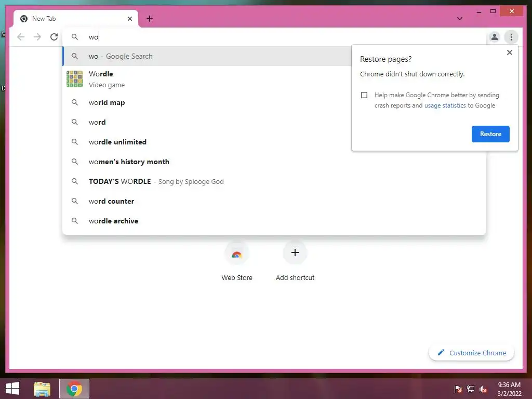
Task: Select the 'wo - Google Search' suggestion
Action: 207,56
